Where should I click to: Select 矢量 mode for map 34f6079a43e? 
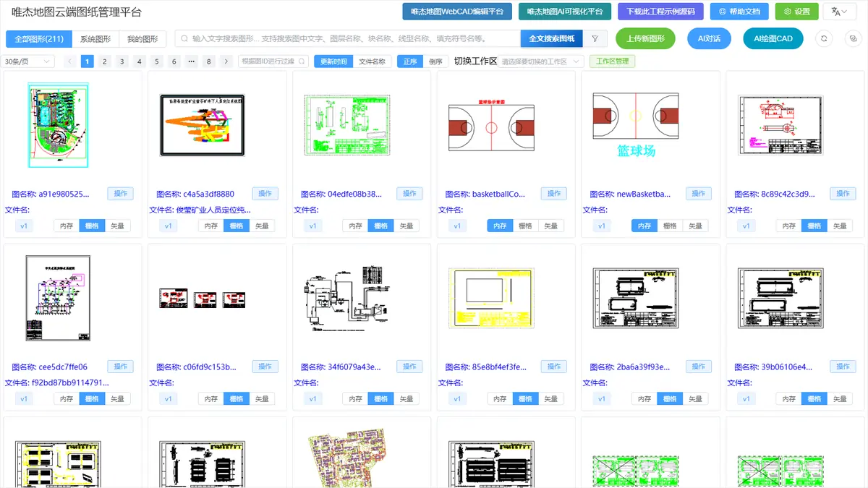coord(407,398)
